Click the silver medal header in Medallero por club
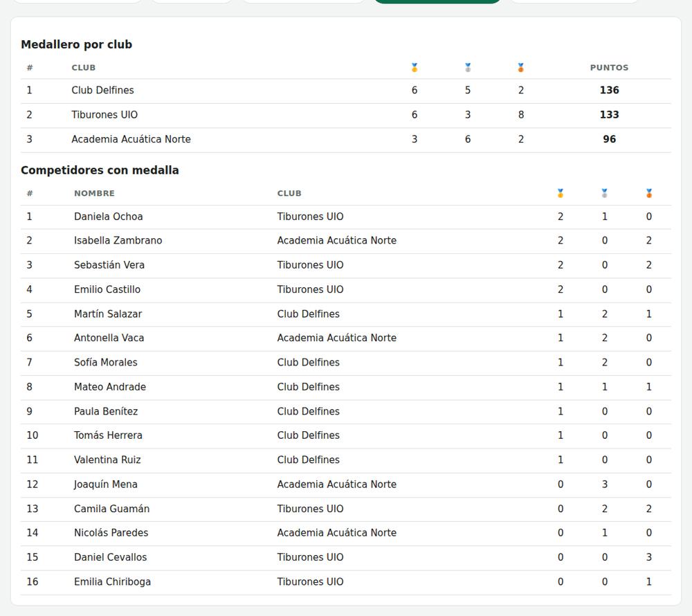 (468, 68)
